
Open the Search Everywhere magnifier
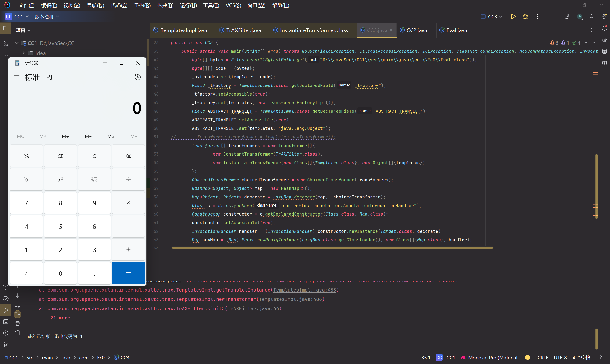coord(592,16)
